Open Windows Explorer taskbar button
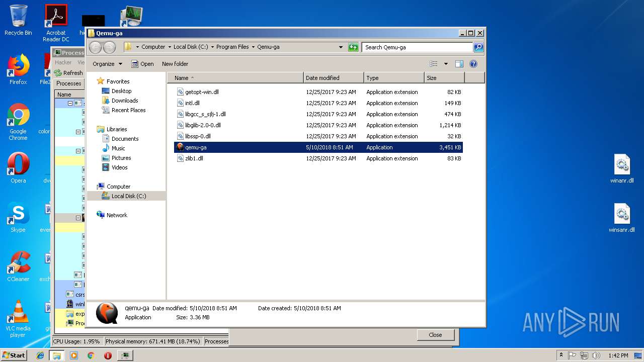644x362 pixels. click(x=57, y=355)
